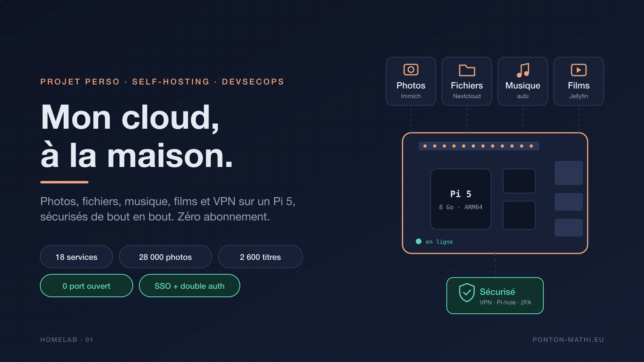Click the Musique card title
644x362 pixels.
point(523,86)
